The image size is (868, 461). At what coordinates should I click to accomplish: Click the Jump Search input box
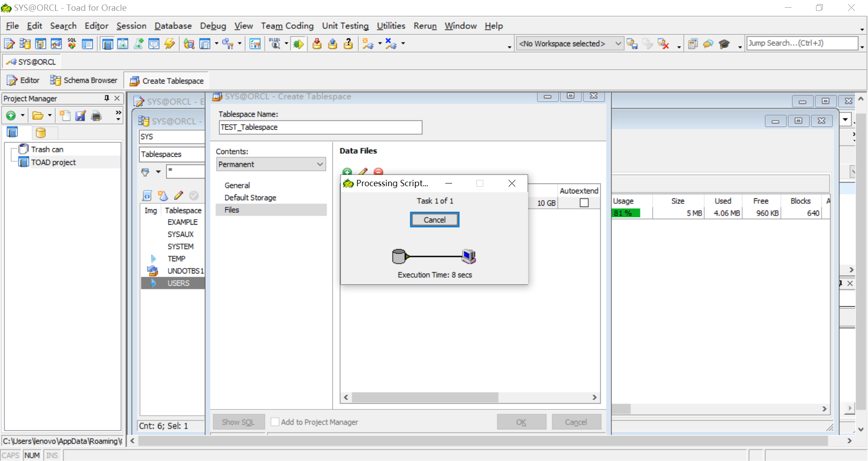pos(802,43)
